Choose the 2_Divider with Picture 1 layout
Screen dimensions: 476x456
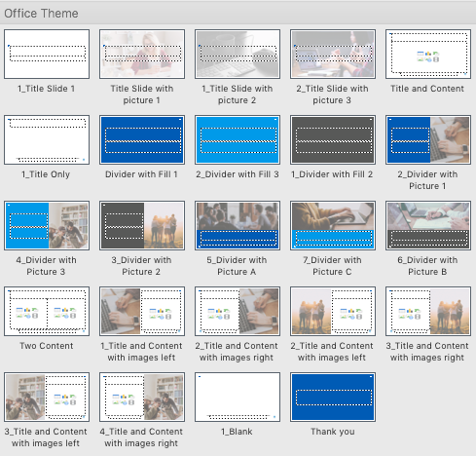coord(428,139)
